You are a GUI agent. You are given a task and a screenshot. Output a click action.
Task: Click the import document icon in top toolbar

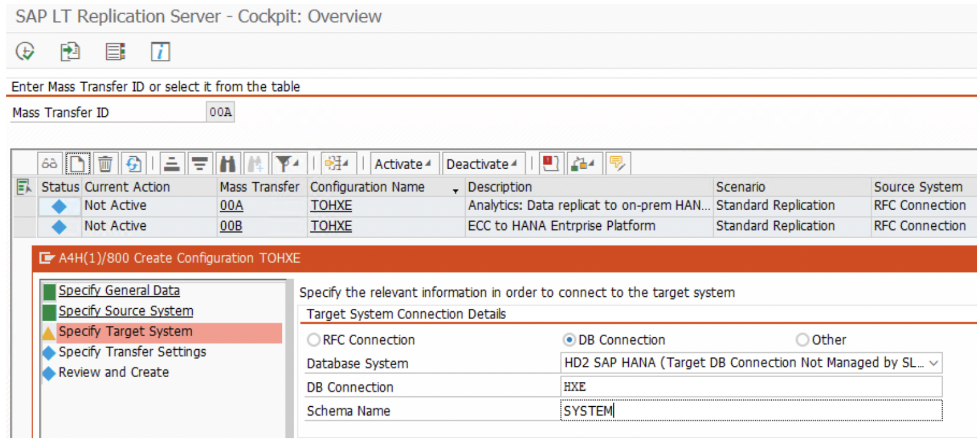70,52
